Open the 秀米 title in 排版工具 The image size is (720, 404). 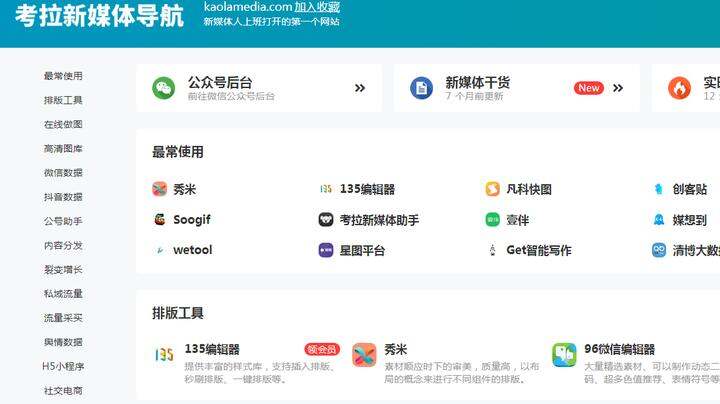pos(396,349)
